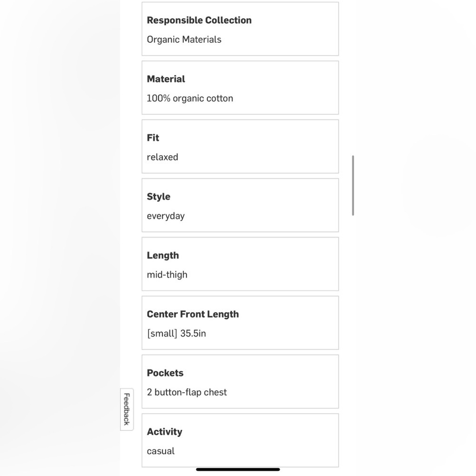Open the Feedback side tab
Screen dimensions: 476x476
tap(127, 409)
